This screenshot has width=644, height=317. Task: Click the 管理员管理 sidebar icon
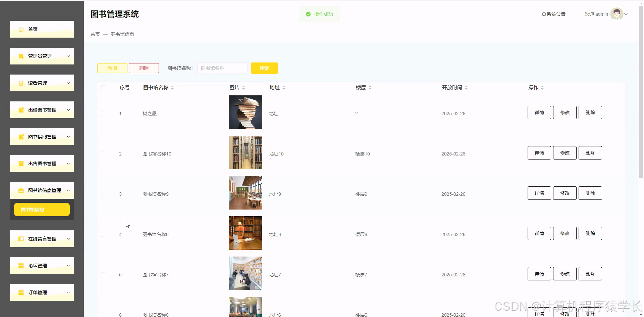[x=21, y=56]
